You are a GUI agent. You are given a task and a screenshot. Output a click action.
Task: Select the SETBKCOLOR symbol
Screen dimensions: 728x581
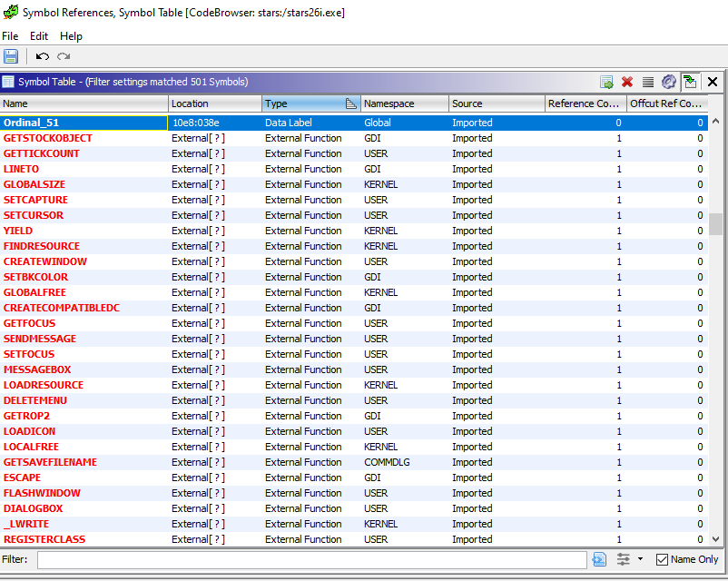[x=35, y=277]
